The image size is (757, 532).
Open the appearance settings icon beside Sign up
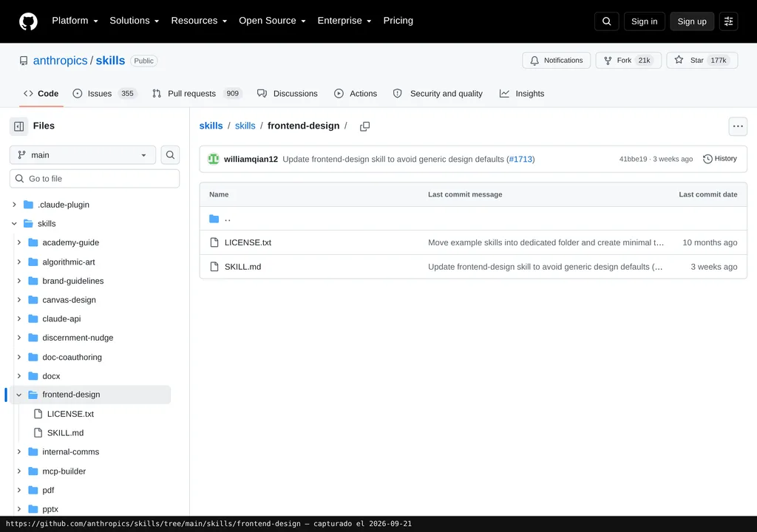(x=728, y=21)
